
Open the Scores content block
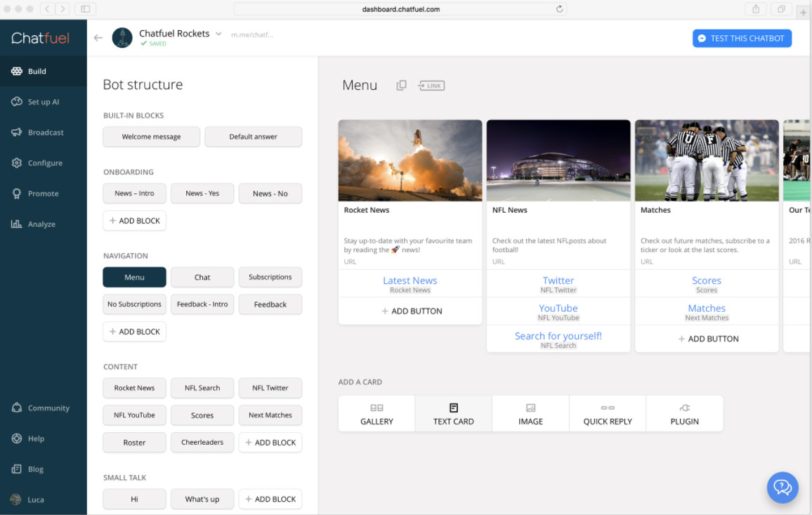[x=202, y=415]
